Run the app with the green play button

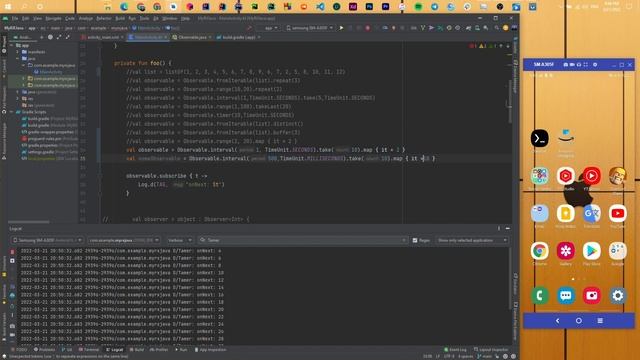(x=341, y=28)
